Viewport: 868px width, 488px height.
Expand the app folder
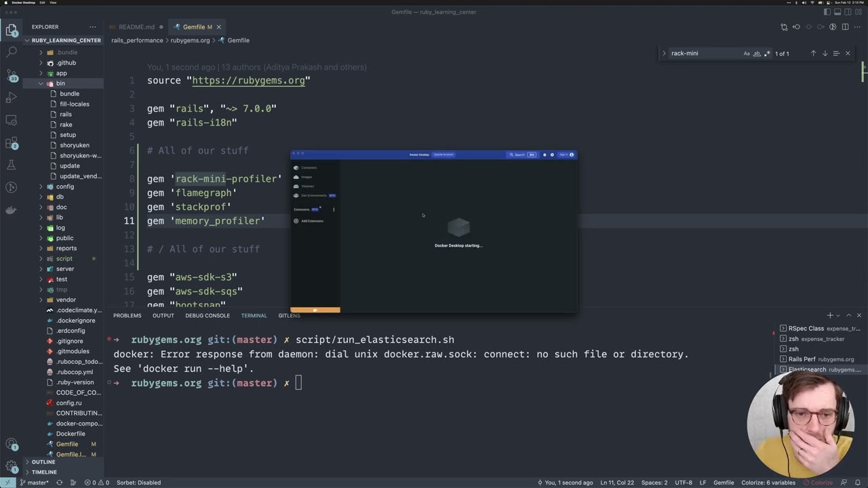tap(63, 73)
